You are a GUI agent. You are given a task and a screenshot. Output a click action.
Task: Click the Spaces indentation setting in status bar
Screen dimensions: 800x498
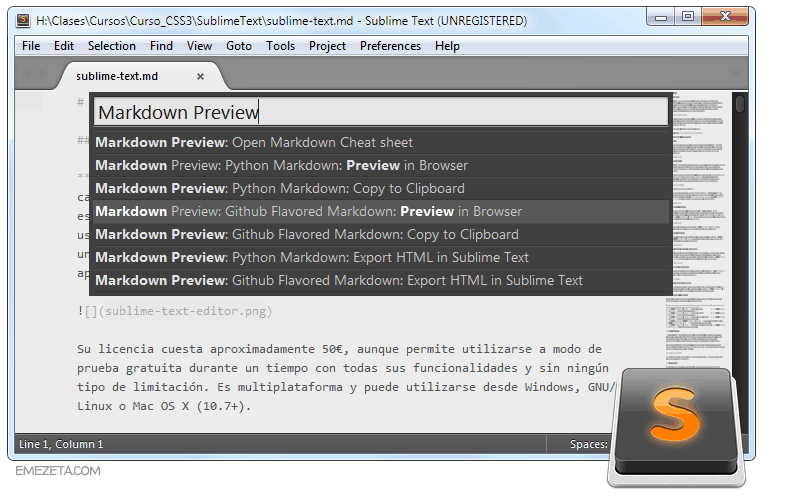coord(588,444)
